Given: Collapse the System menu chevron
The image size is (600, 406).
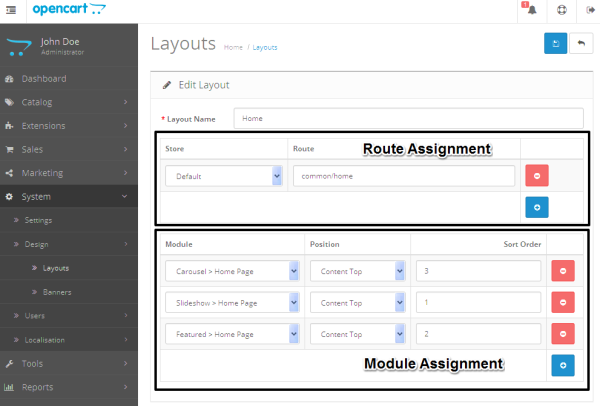Looking at the screenshot, I should (125, 196).
